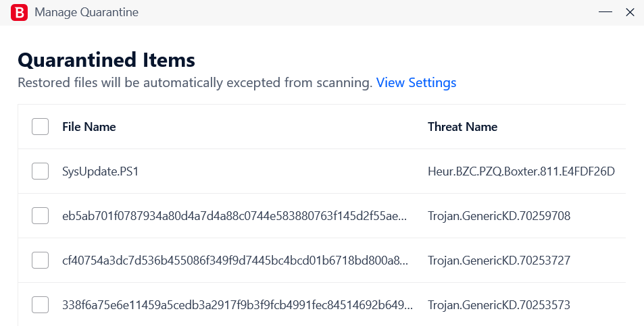The height and width of the screenshot is (326, 644).
Task: Tick the select-all checkbox beside File Name
Action: coord(41,127)
